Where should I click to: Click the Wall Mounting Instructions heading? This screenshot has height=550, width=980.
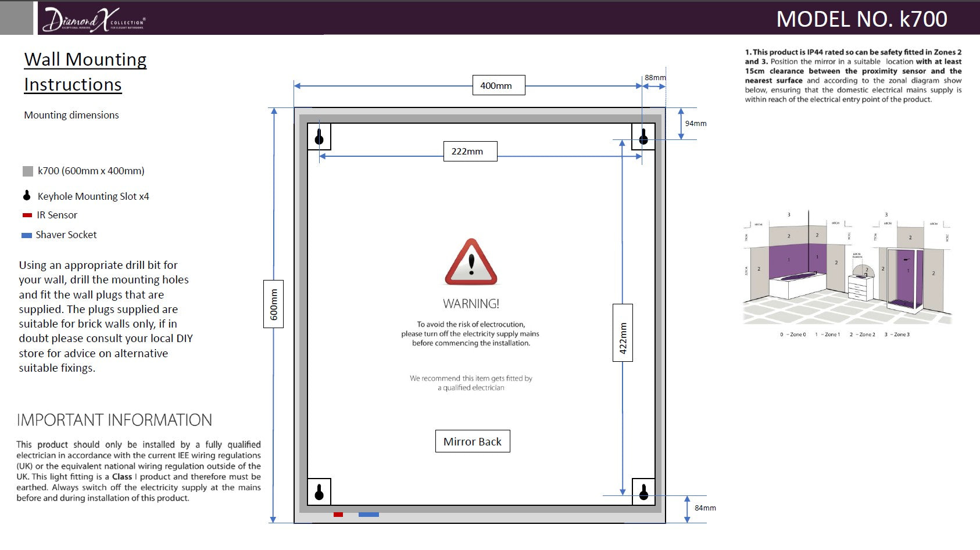tap(85, 72)
